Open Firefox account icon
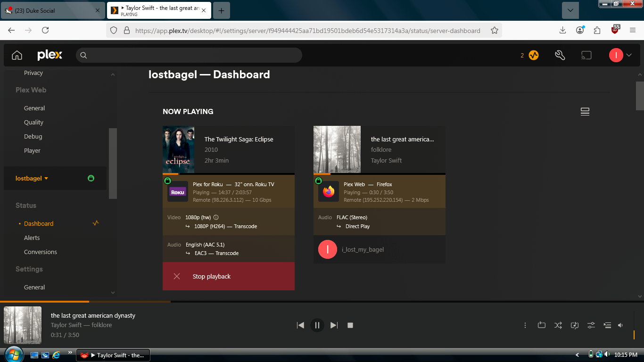Image resolution: width=644 pixels, height=362 pixels. 580,30
